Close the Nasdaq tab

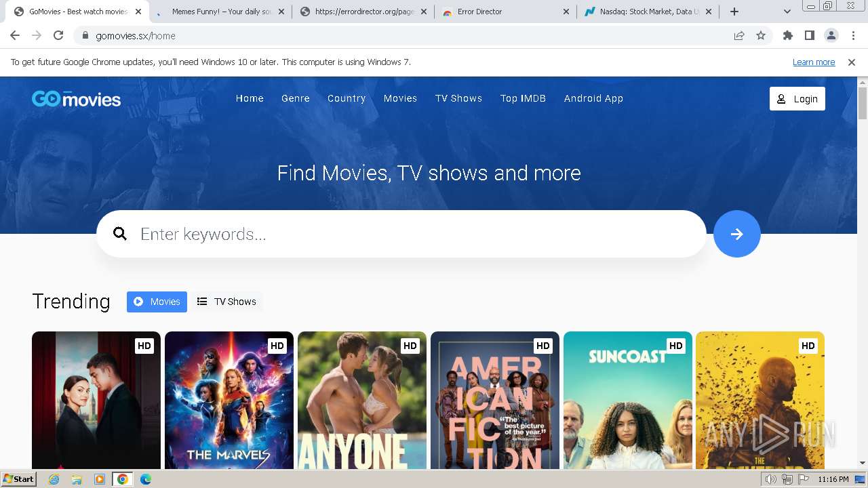[709, 12]
